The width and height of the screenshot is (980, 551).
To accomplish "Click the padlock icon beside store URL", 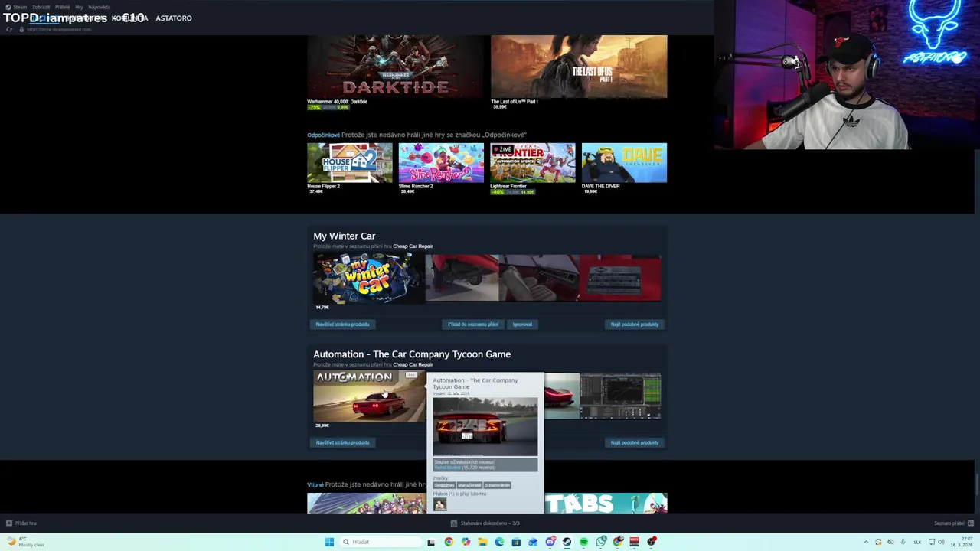I will click(21, 29).
